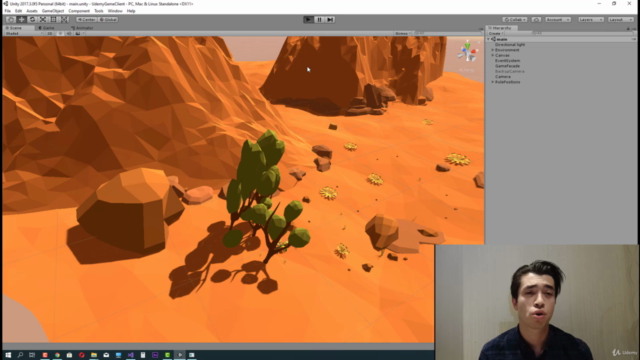Viewport: 640px width, 360px height.
Task: Open the Edit menu
Action: click(18, 11)
